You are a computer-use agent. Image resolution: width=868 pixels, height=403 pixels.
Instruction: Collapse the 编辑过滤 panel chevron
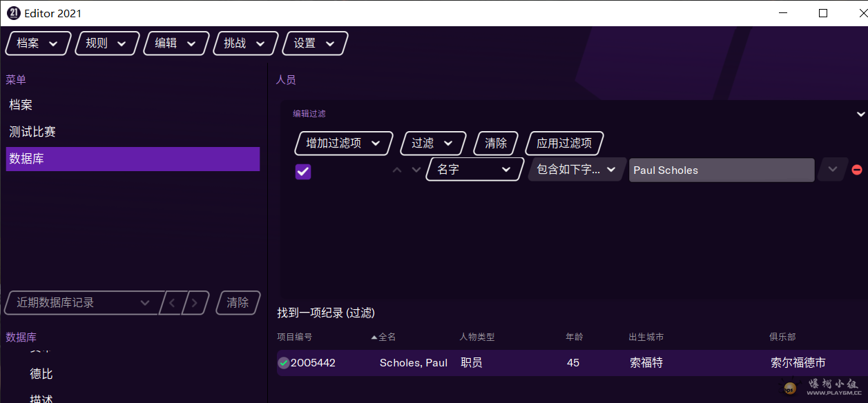860,114
